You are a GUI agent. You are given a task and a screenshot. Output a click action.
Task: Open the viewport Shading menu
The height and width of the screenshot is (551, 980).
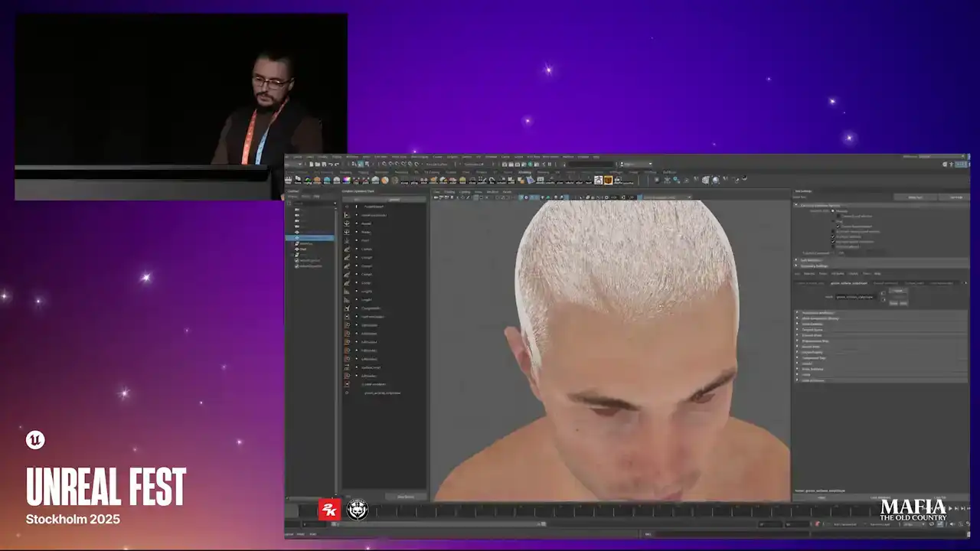(x=449, y=191)
